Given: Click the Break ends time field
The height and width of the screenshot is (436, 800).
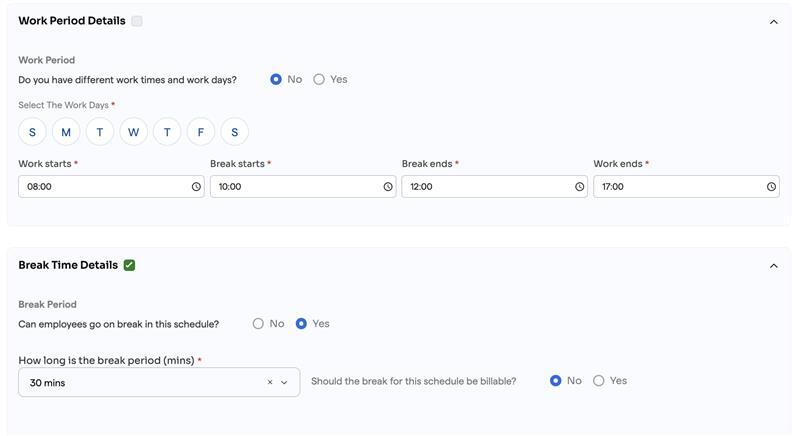Looking at the screenshot, I should [x=485, y=187].
